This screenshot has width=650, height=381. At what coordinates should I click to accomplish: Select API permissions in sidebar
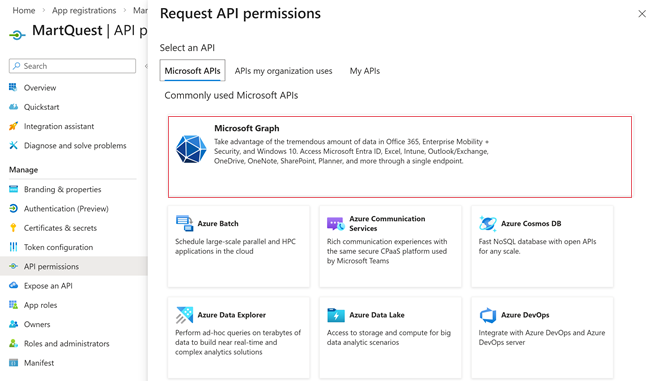click(x=74, y=266)
